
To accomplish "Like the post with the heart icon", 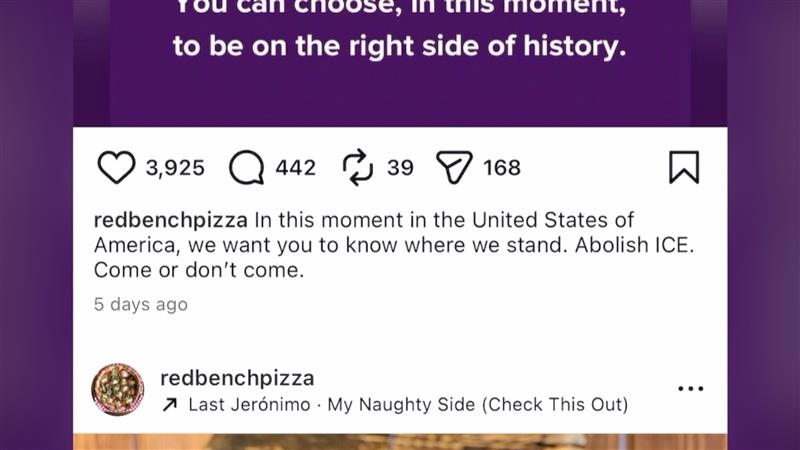I will click(116, 168).
